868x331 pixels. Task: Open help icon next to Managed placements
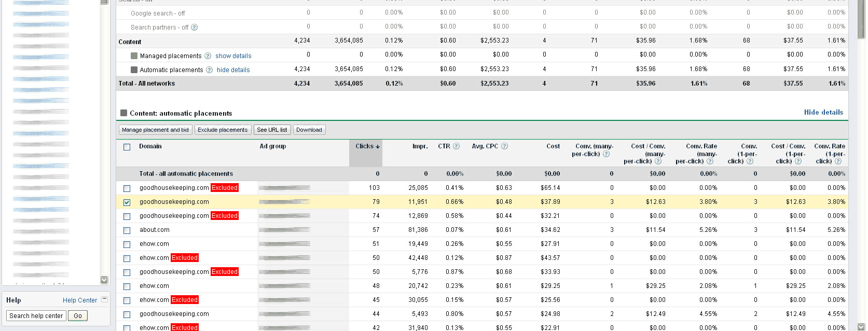click(x=208, y=56)
